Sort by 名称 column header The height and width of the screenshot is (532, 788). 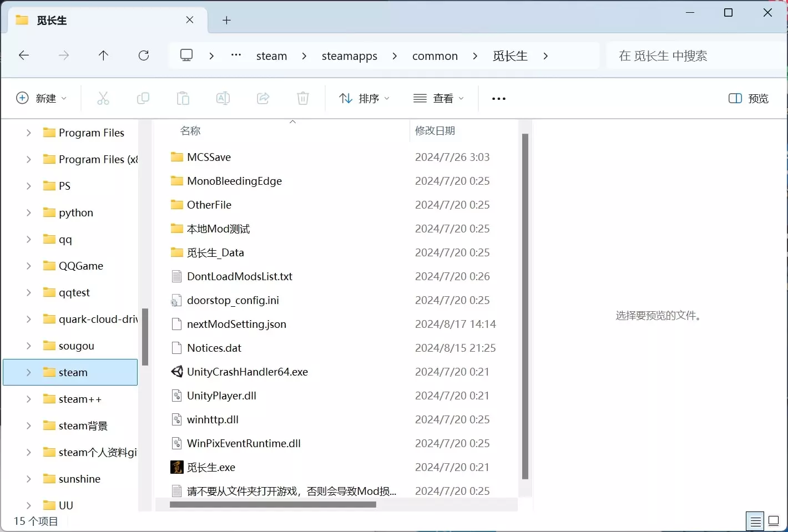point(190,131)
